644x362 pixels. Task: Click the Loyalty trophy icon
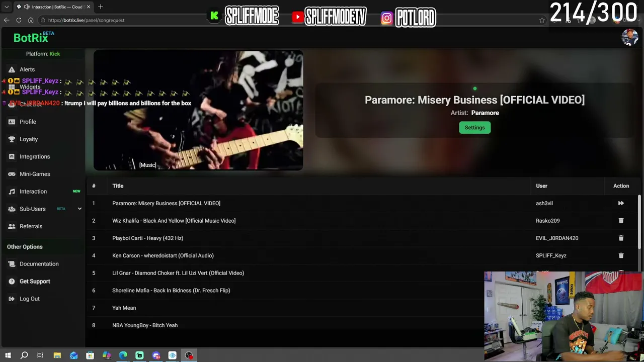tap(12, 139)
